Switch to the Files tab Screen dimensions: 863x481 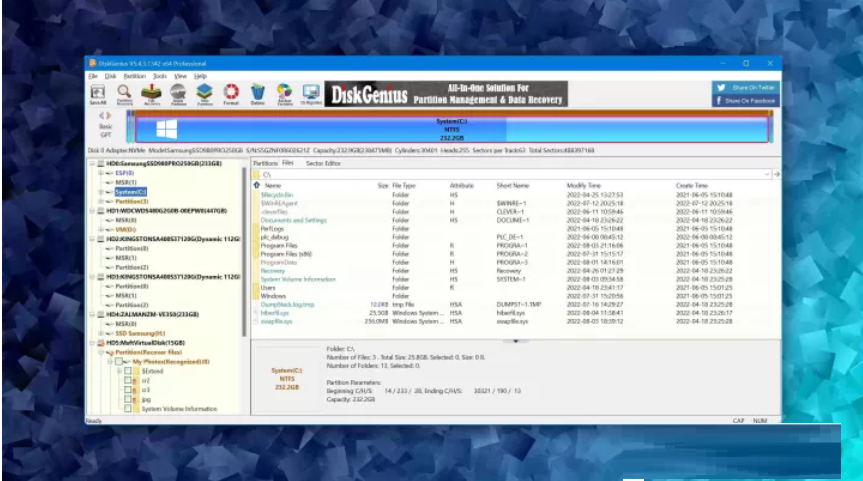(288, 163)
